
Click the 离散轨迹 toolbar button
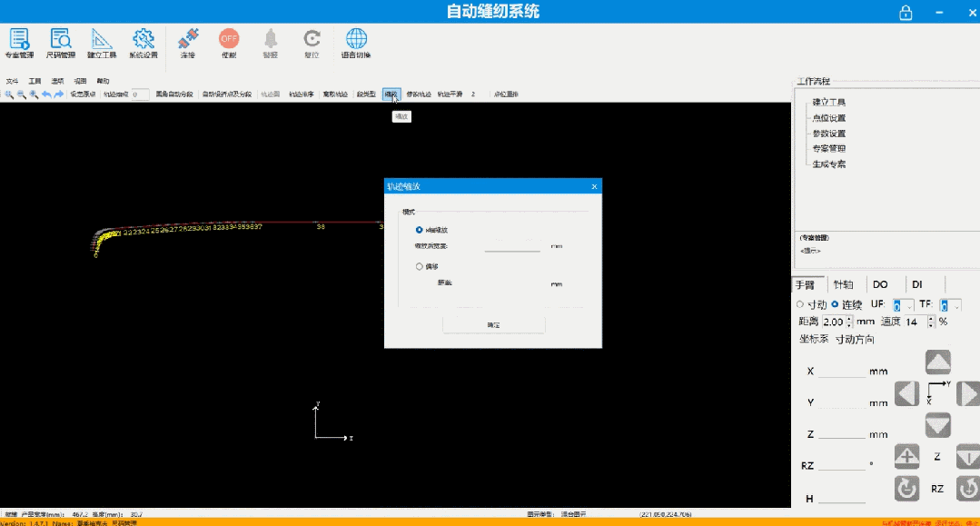pyautogui.click(x=335, y=94)
